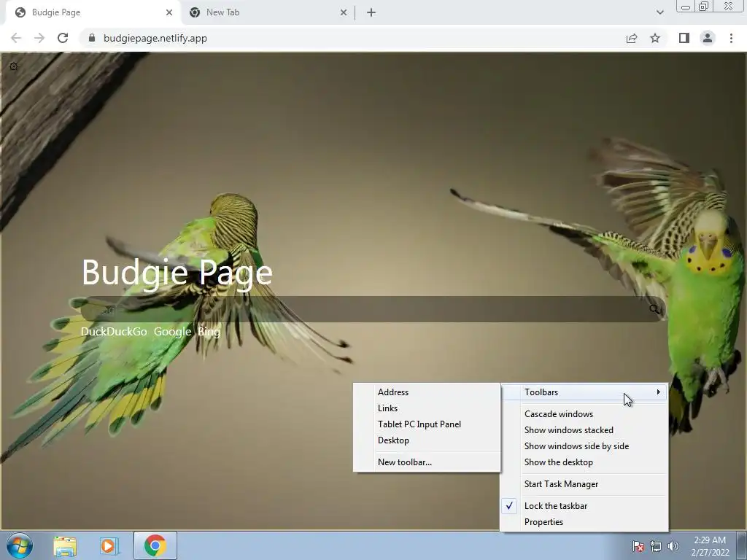This screenshot has height=560, width=747.
Task: Click the volume speaker tray icon
Action: pos(673,546)
